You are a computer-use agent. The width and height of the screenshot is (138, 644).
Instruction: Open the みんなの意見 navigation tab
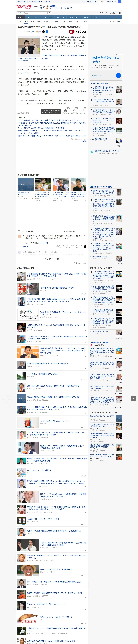point(73,17)
